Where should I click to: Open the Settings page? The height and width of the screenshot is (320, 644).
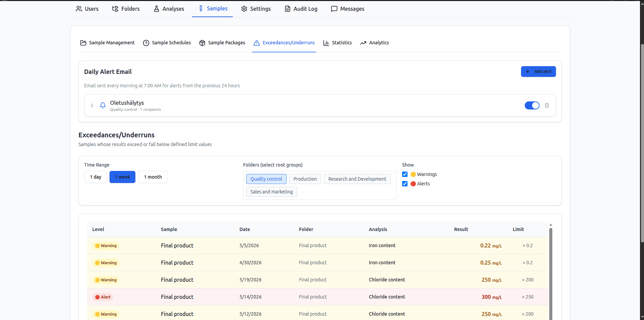256,9
